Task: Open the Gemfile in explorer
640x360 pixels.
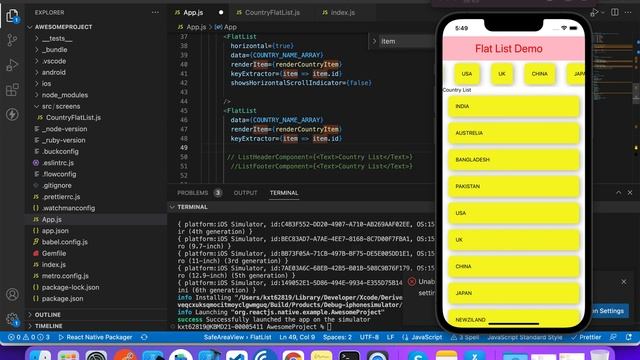Action: click(53, 253)
